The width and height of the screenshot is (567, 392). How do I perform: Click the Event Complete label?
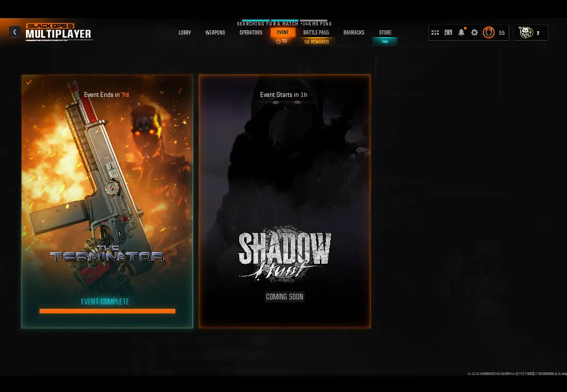pyautogui.click(x=105, y=301)
